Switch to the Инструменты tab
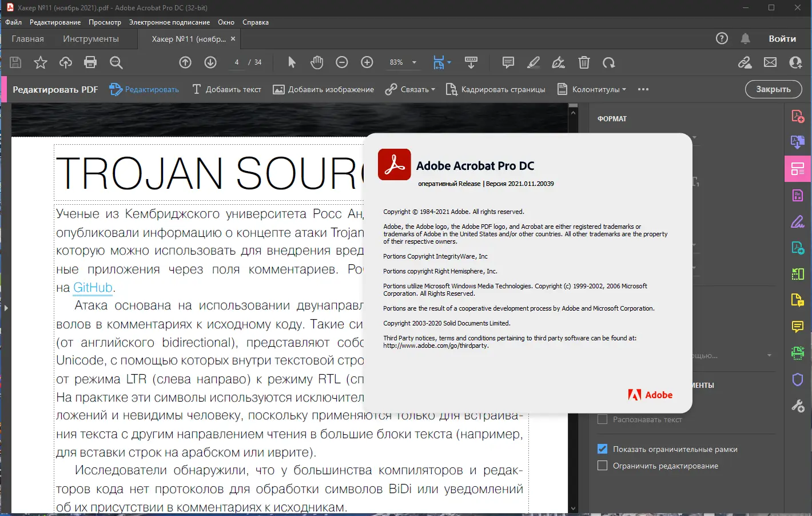Viewport: 812px width, 516px height. click(x=90, y=38)
